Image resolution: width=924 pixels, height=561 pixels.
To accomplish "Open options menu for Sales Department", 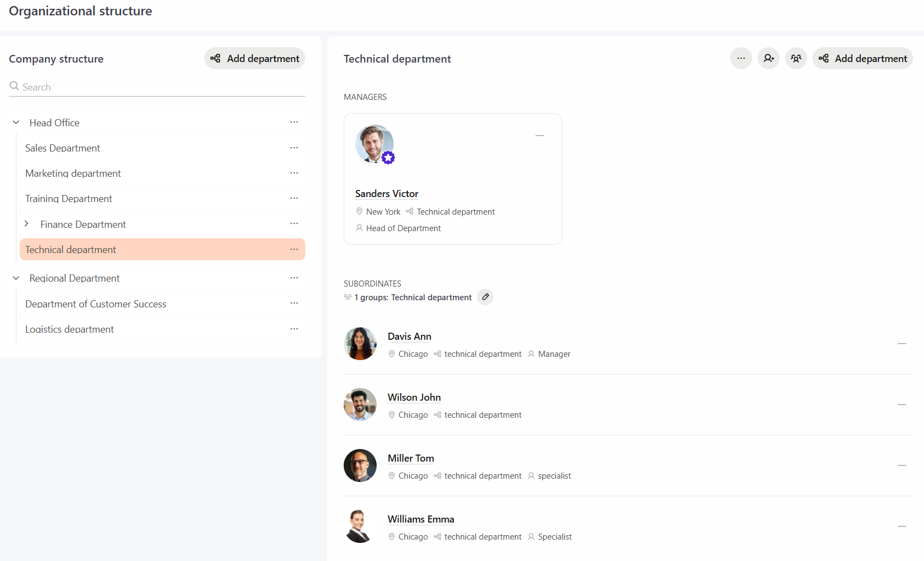I will point(294,148).
